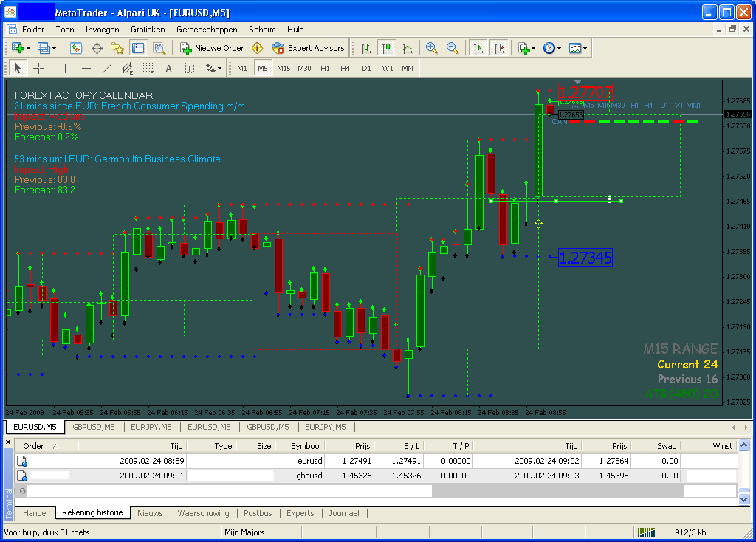Toggle the Expert Advisors button
The image size is (756, 542).
(308, 48)
